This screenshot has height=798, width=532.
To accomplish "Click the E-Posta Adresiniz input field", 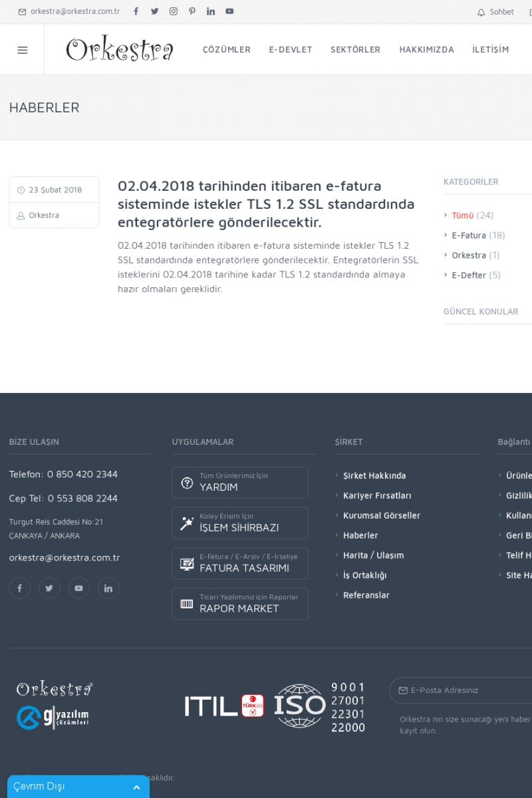I will coord(465,690).
